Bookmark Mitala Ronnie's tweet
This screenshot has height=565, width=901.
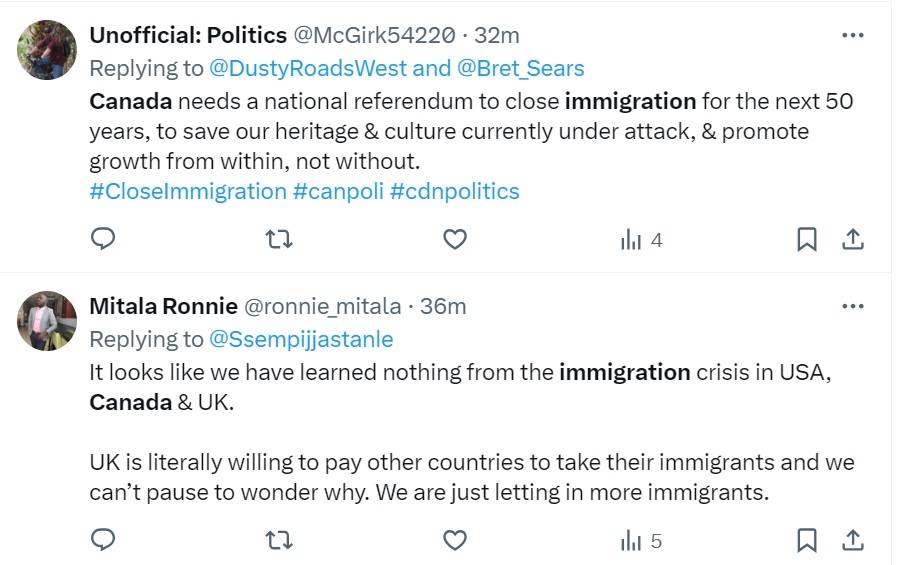tap(807, 541)
